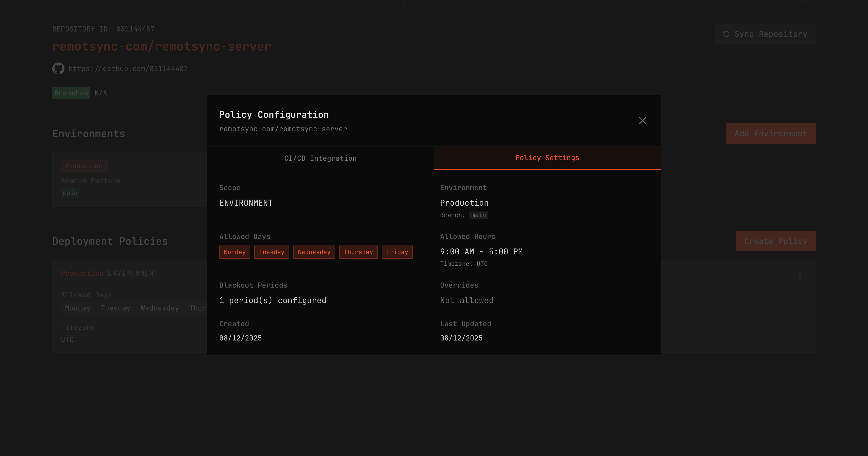Click the Production environment badge in the background
Viewport: 868px width, 456px height.
click(x=84, y=166)
